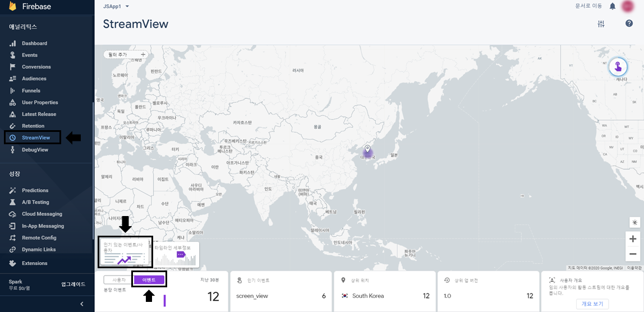Click the 업그레이드 upgrade button
Image resolution: width=644 pixels, height=312 pixels.
tap(73, 284)
